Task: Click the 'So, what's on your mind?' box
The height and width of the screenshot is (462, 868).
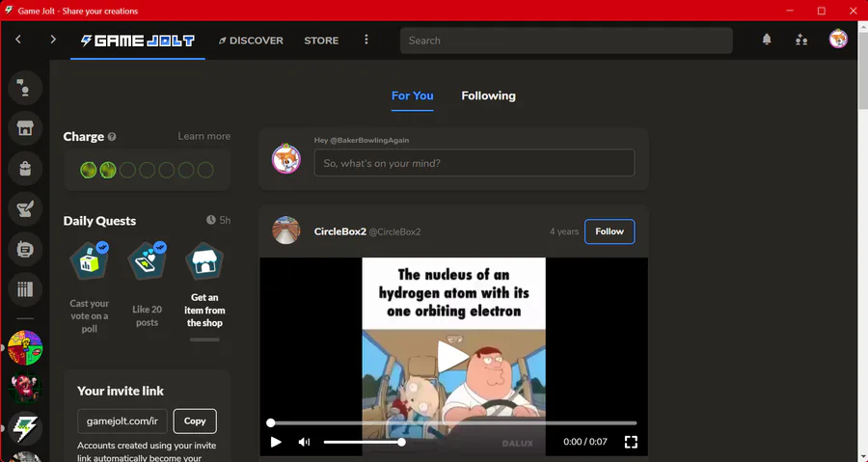Action: click(x=475, y=163)
